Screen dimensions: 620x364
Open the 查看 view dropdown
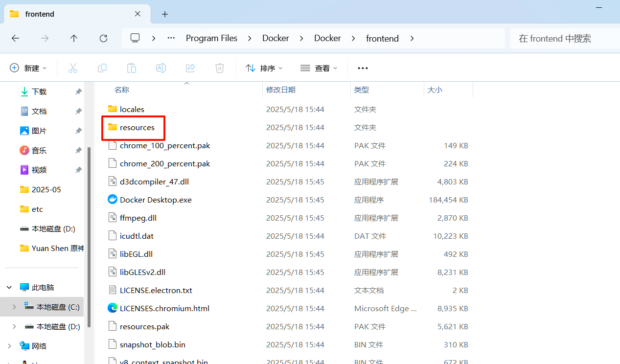coord(319,68)
